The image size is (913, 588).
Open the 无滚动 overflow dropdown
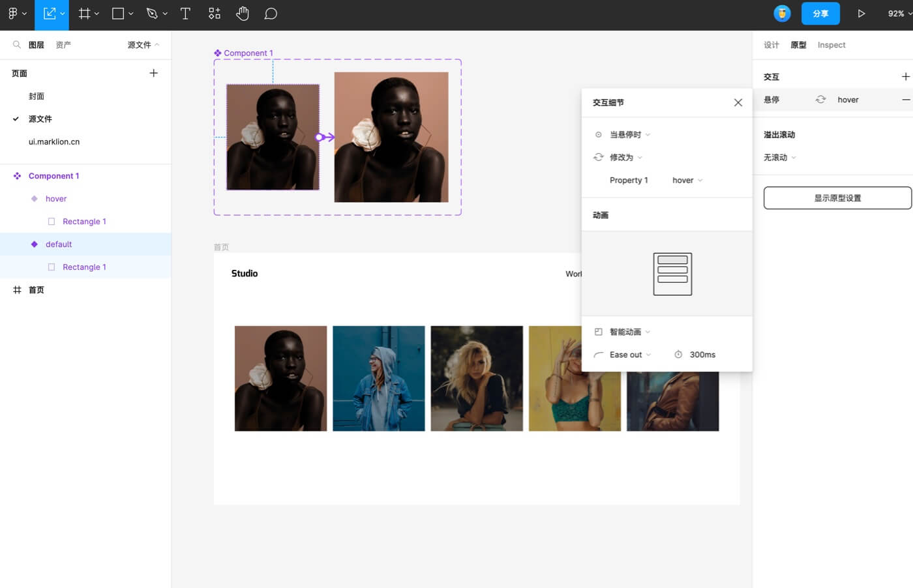(x=780, y=158)
